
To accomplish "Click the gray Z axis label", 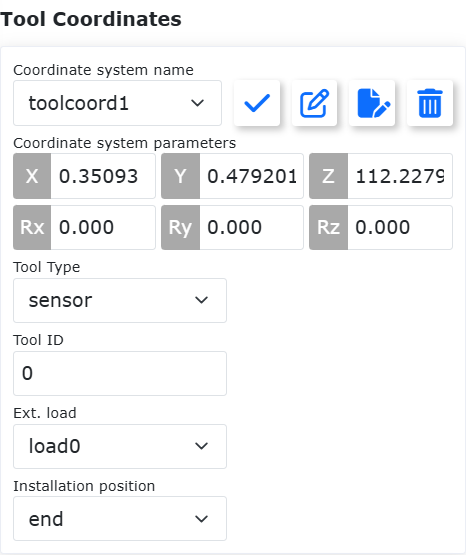I will pyautogui.click(x=328, y=176).
